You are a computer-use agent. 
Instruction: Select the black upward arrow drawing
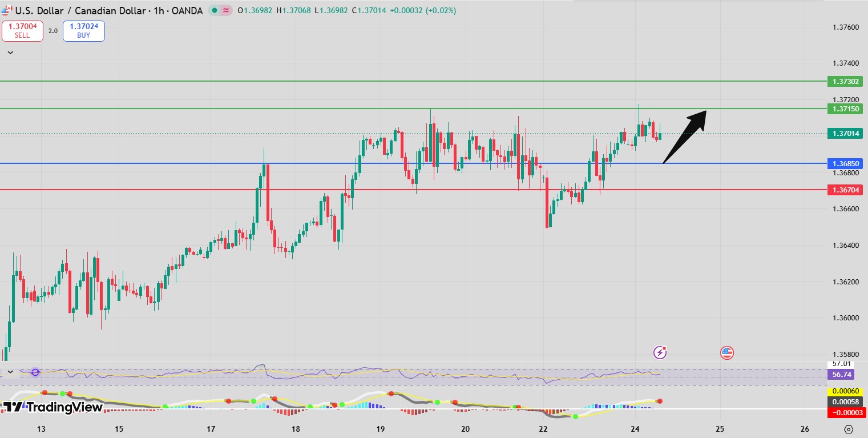click(x=685, y=136)
